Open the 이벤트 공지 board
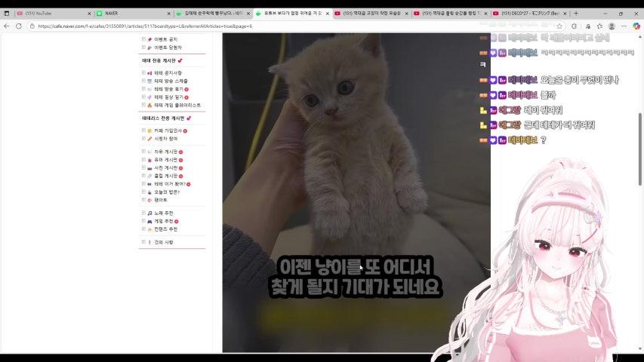The image size is (644, 362). point(165,39)
